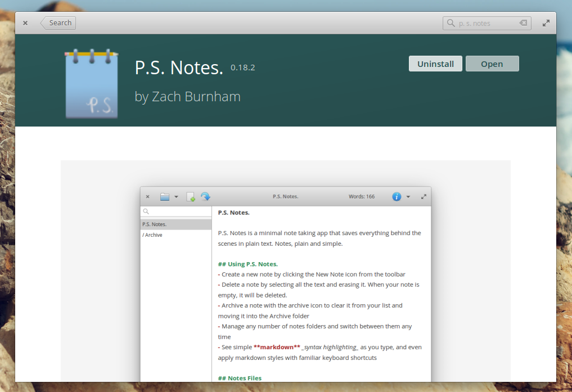The height and width of the screenshot is (392, 572).
Task: Open the notes folder icon in the toolbar
Action: click(x=164, y=196)
